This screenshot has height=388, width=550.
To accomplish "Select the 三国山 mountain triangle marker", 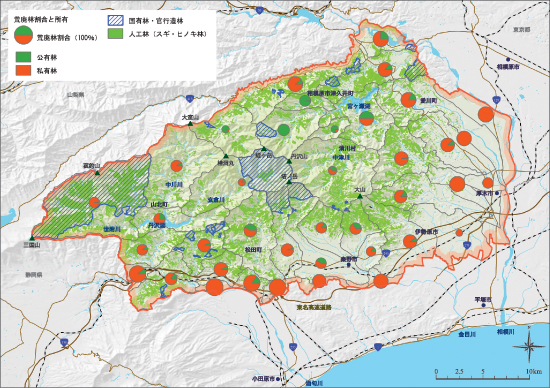I will pos(32,238).
